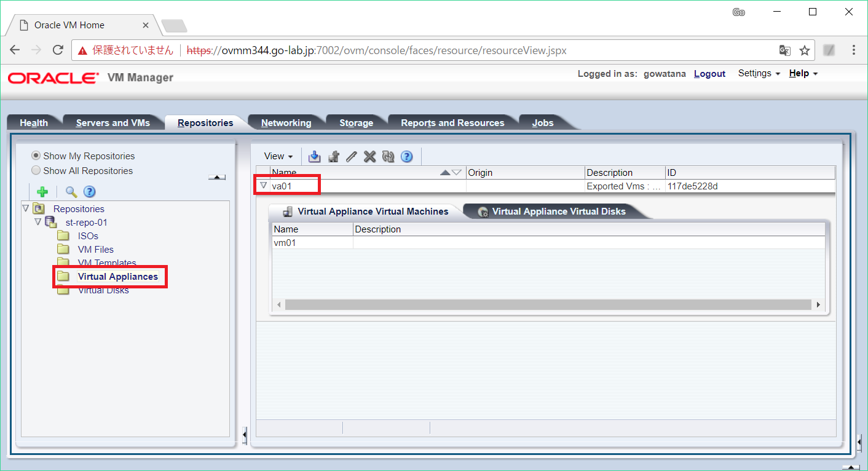
Task: Collapse the va01 row disclosure triangle
Action: 264,185
